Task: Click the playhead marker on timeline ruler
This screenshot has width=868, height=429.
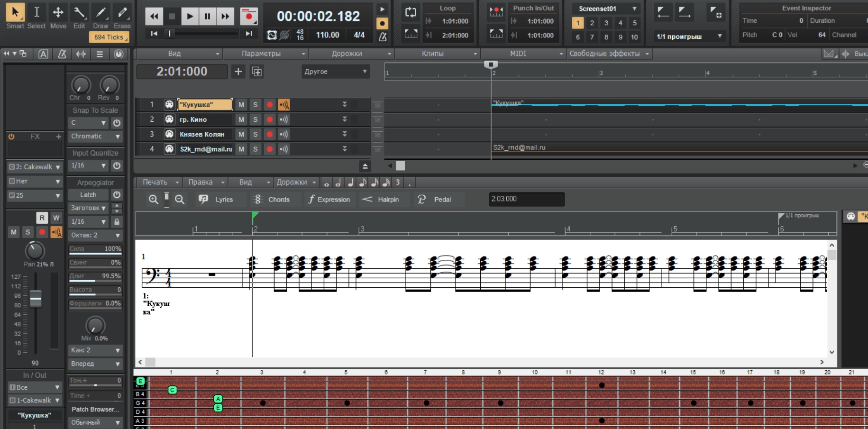Action: tap(491, 64)
